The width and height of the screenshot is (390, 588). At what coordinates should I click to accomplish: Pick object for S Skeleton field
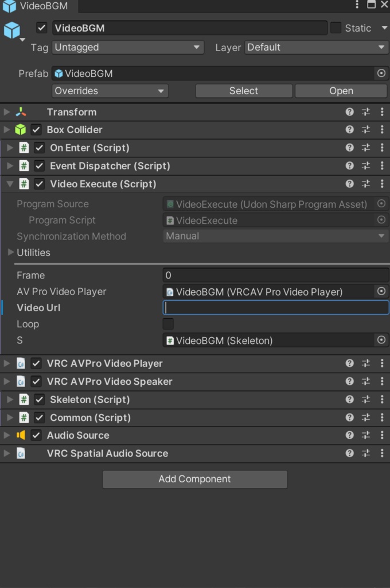tap(381, 340)
